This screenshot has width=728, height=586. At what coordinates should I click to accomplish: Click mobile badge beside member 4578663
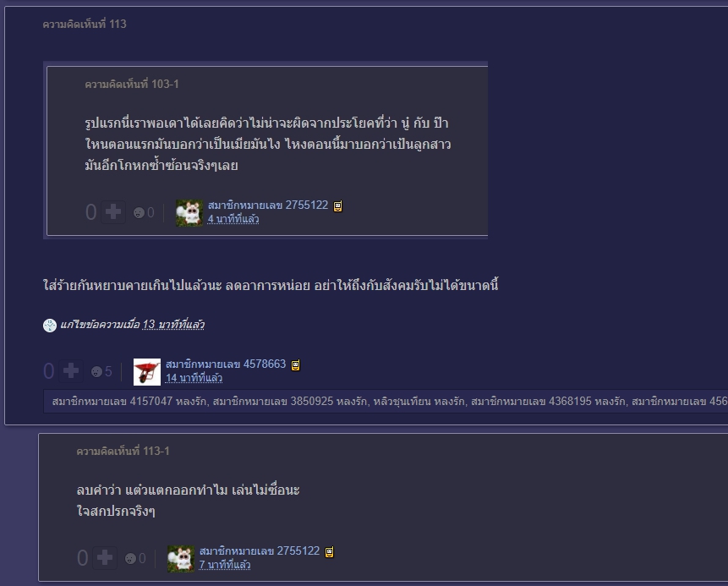click(296, 365)
